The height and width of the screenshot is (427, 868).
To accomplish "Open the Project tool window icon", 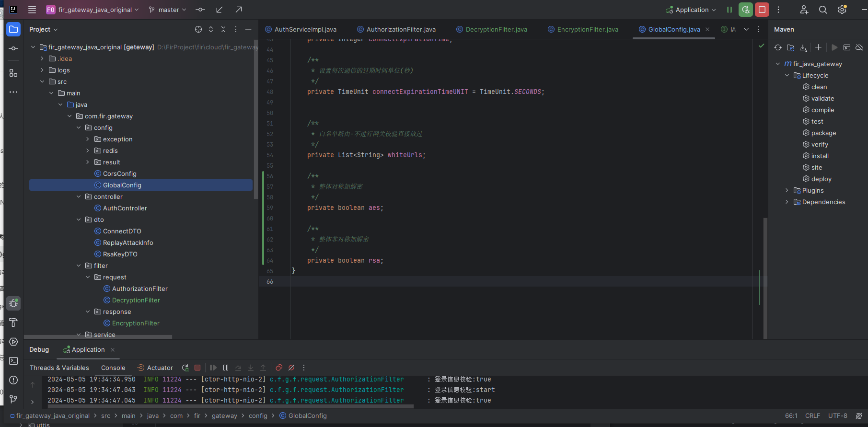I will 13,29.
